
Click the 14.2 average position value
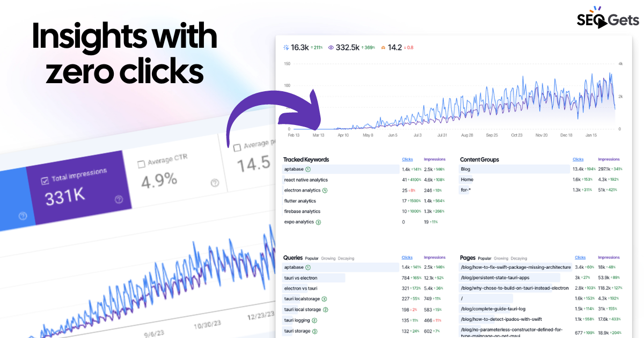click(x=395, y=48)
